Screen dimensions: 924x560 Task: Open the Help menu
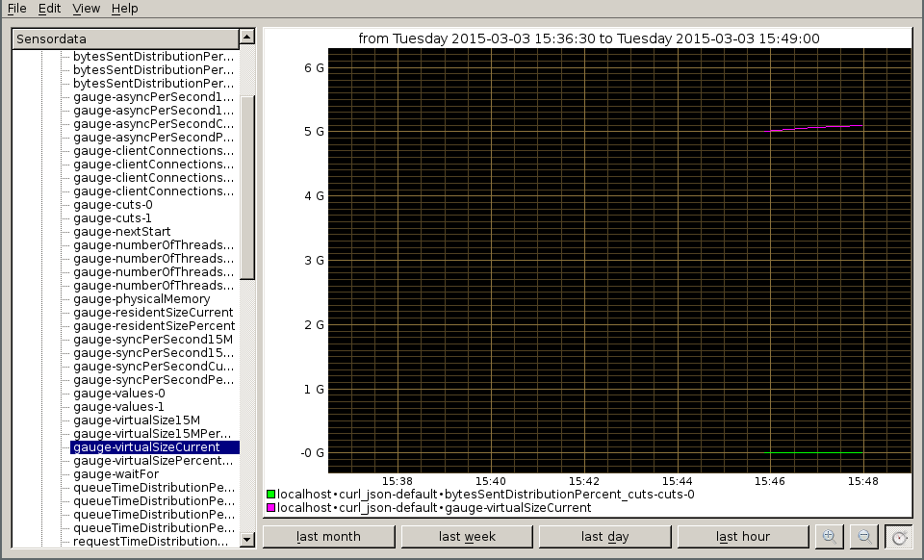pyautogui.click(x=124, y=9)
